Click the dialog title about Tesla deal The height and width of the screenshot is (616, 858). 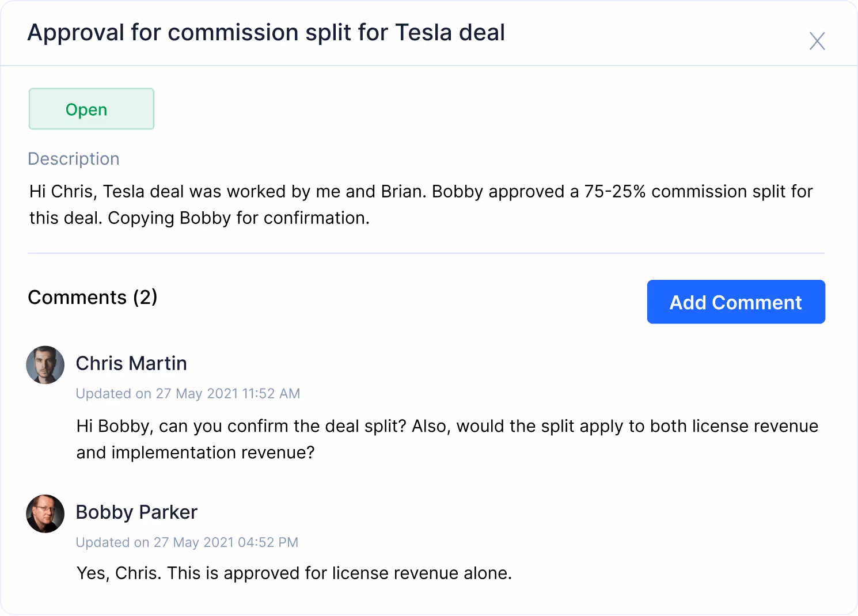tap(266, 32)
